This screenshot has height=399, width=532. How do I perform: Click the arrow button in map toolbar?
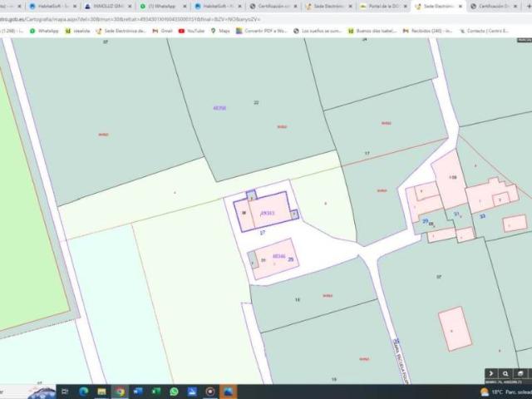click(491, 374)
